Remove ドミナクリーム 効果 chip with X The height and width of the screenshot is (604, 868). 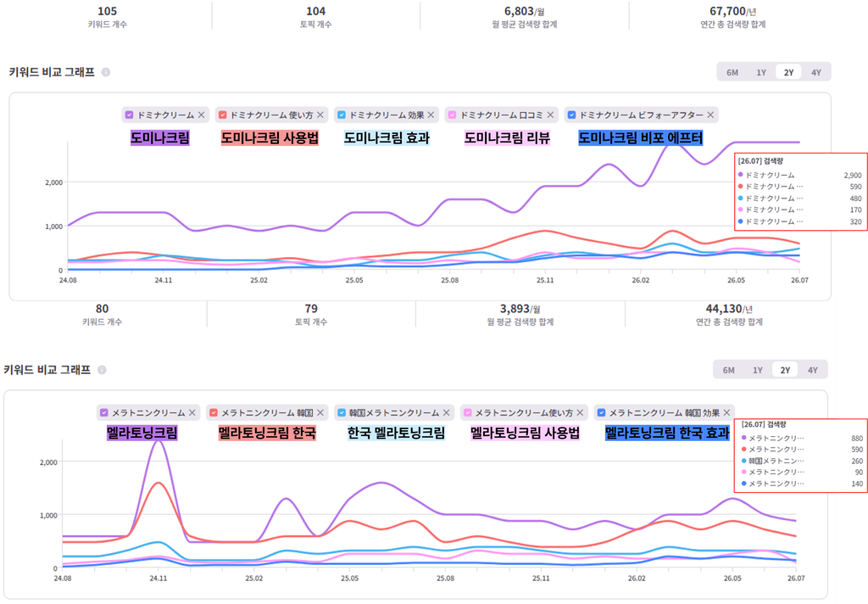431,115
